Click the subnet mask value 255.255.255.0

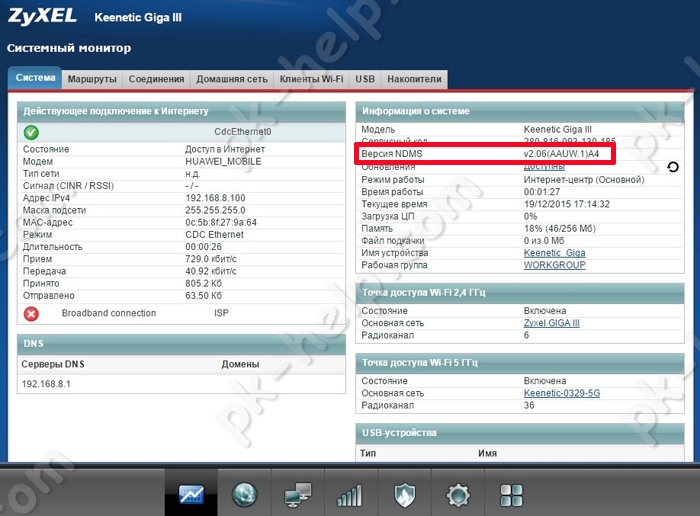coord(215,210)
